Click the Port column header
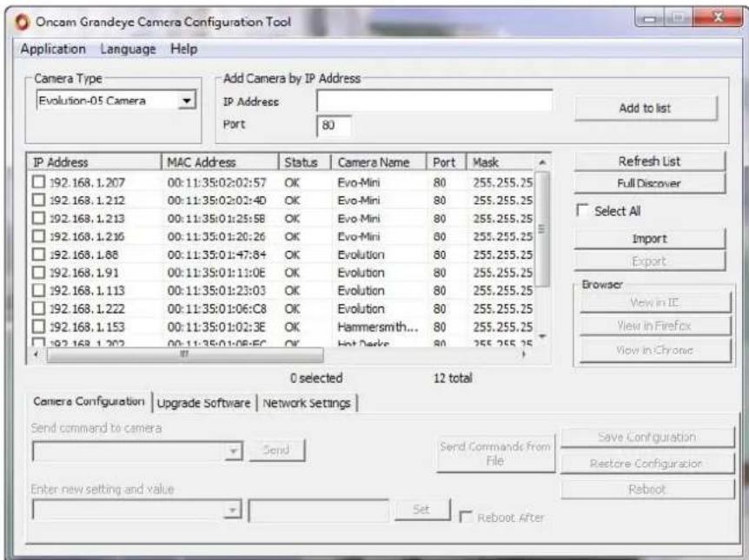 pos(446,162)
